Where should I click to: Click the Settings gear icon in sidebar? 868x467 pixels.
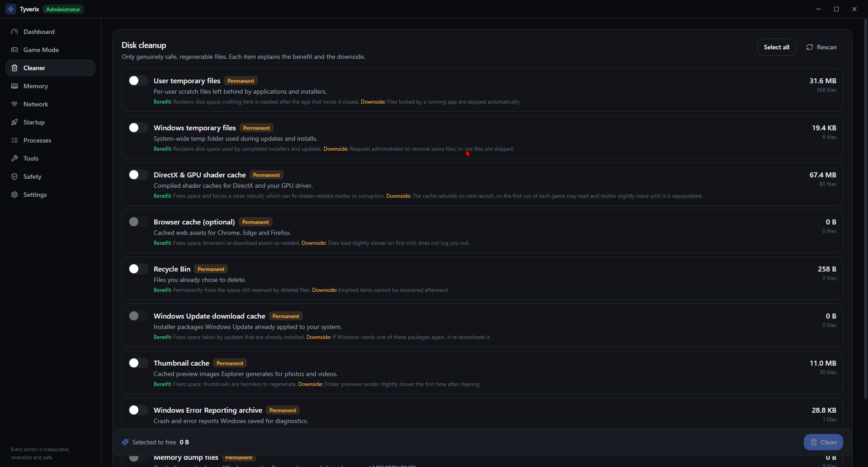(14, 195)
